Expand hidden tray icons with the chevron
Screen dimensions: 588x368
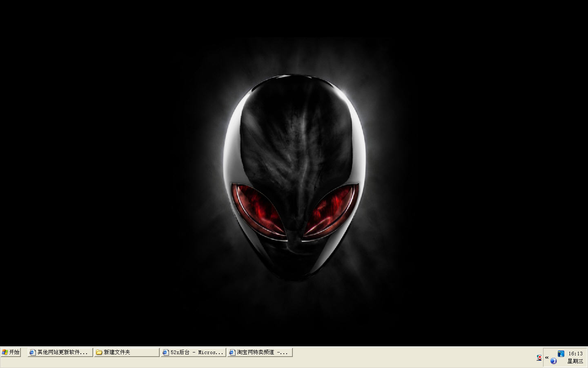[x=547, y=357]
